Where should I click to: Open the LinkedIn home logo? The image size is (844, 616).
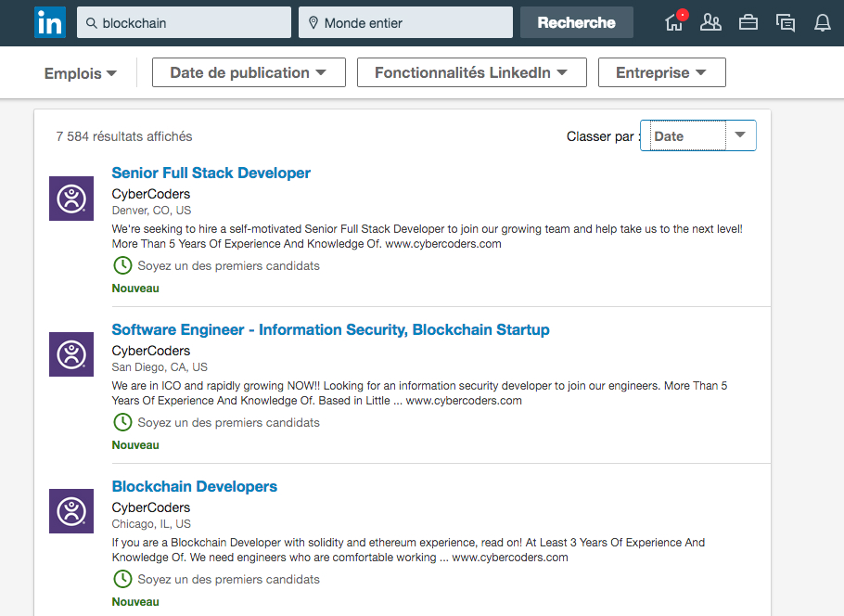coord(50,22)
